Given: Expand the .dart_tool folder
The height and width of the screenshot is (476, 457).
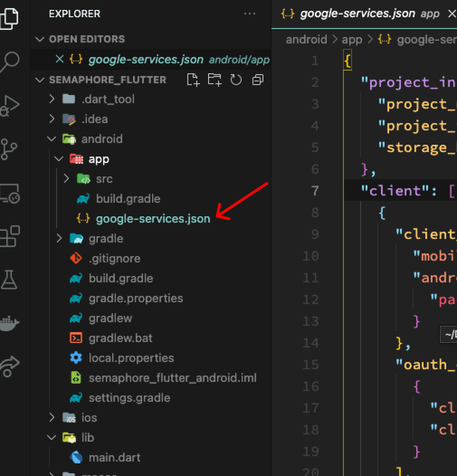Looking at the screenshot, I should (x=52, y=99).
